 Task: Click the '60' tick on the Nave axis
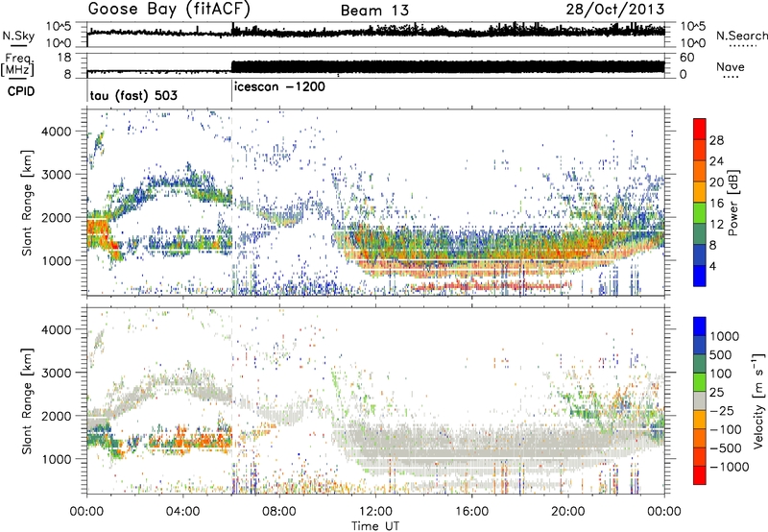pyautogui.click(x=686, y=58)
